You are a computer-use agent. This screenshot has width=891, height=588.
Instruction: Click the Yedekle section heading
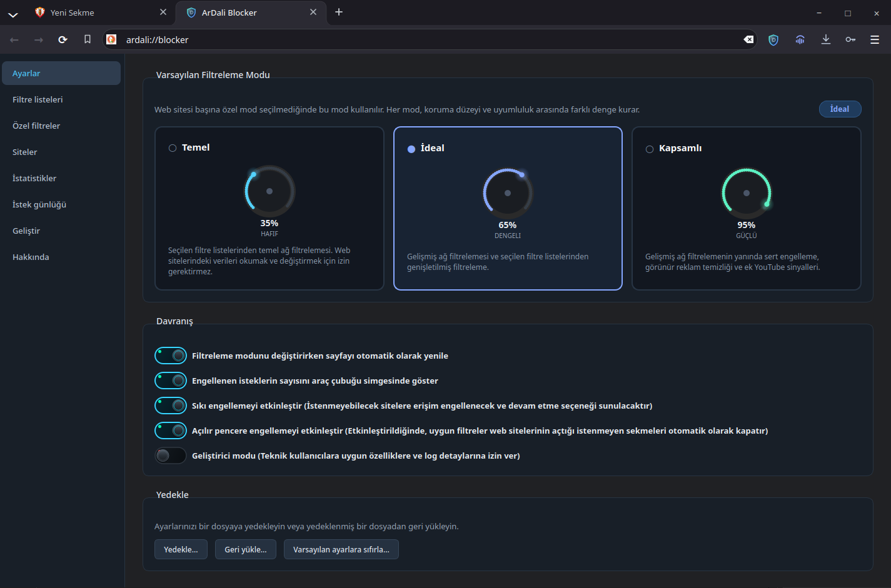(x=173, y=495)
